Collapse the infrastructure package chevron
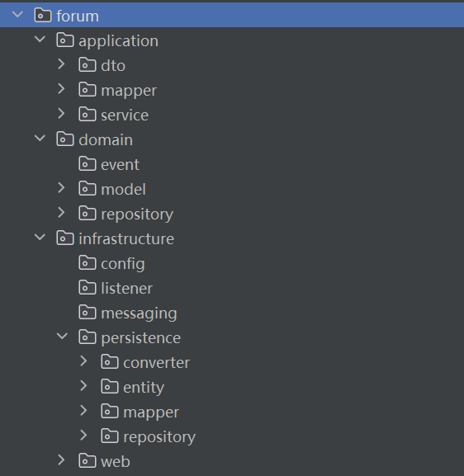 point(40,237)
